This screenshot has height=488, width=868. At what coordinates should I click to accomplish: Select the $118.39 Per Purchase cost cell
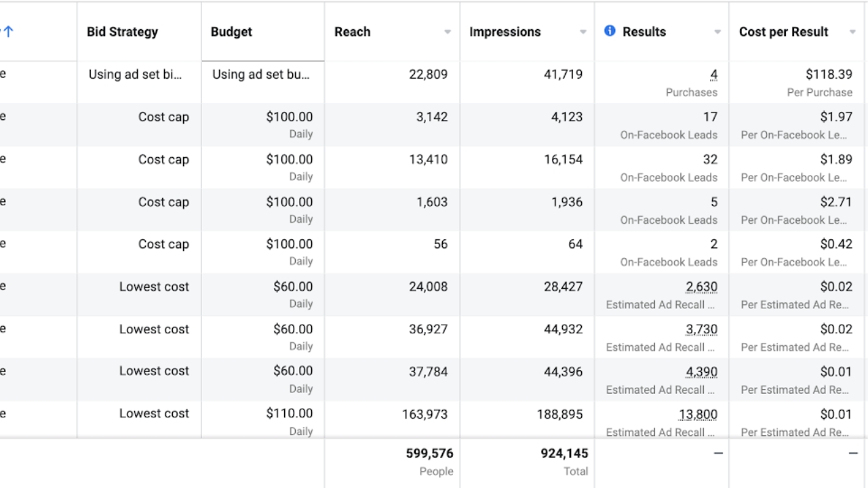(x=829, y=75)
